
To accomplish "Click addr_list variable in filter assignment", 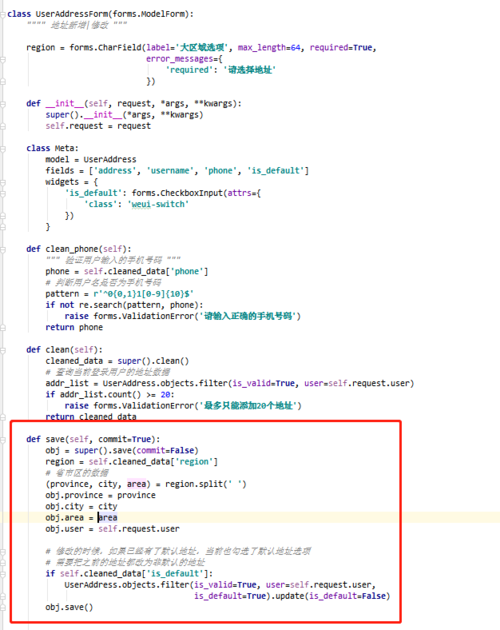I will pyautogui.click(x=67, y=384).
